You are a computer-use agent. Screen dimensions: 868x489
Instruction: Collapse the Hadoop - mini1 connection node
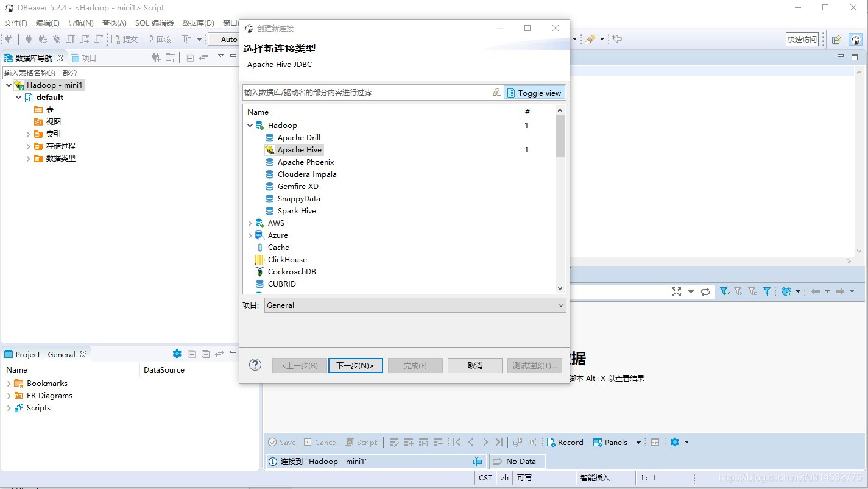9,85
